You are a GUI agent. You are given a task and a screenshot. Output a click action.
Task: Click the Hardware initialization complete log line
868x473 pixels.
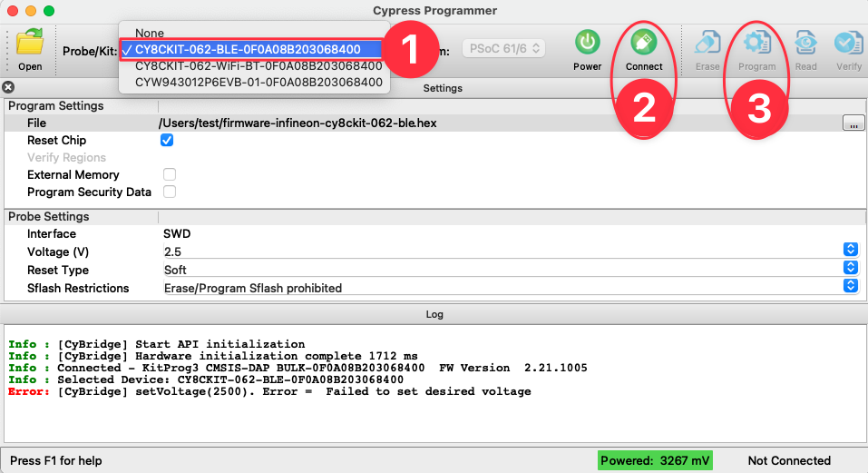click(213, 356)
